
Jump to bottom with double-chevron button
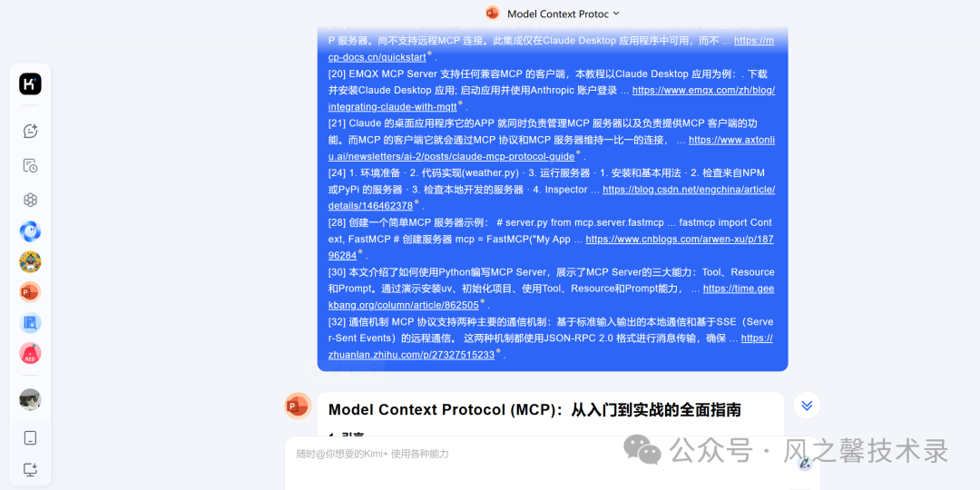click(807, 406)
